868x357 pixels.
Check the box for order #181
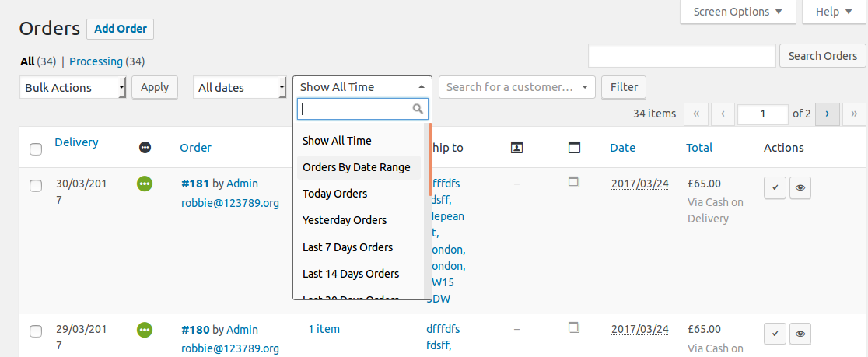point(36,185)
